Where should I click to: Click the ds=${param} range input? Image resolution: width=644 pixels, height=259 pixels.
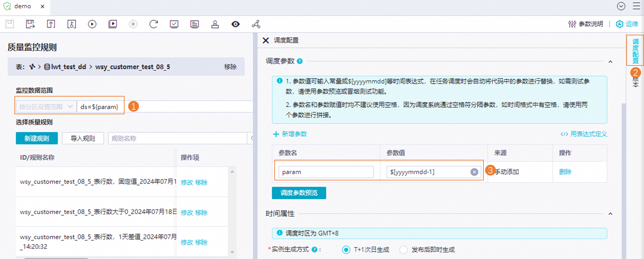(165, 107)
